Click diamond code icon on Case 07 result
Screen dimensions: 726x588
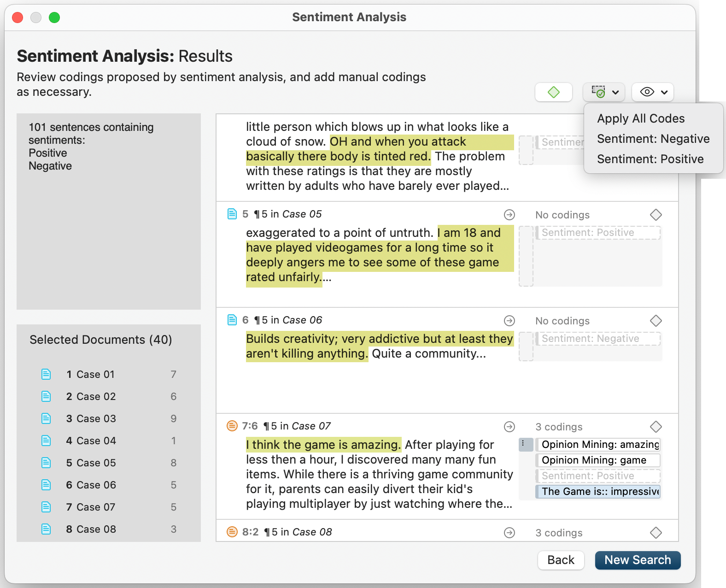tap(656, 427)
